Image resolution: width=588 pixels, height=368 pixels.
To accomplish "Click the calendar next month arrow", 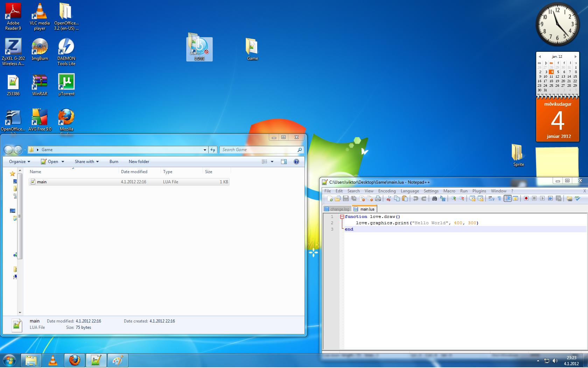I will coord(575,57).
